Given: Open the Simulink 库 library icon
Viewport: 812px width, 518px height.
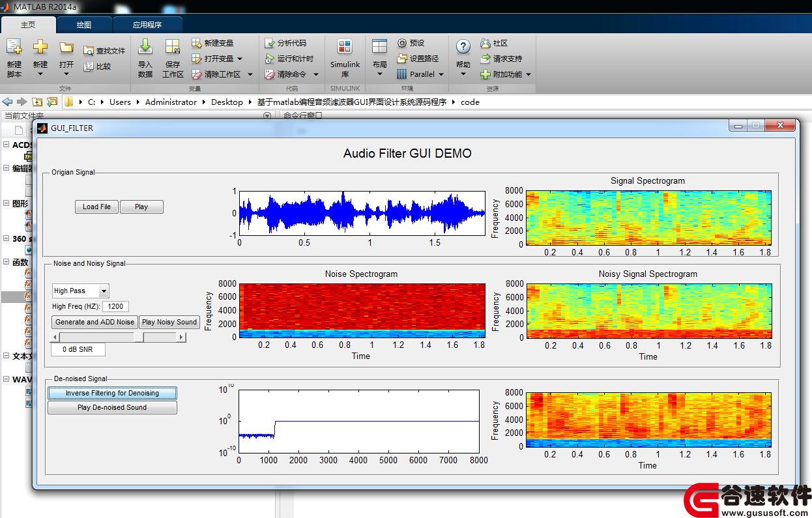Looking at the screenshot, I should (x=345, y=46).
